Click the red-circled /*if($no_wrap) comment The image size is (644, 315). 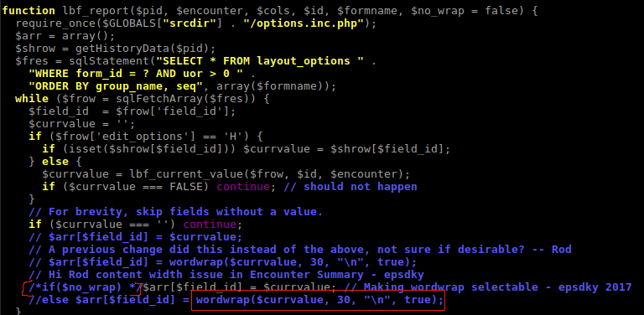tap(85, 287)
